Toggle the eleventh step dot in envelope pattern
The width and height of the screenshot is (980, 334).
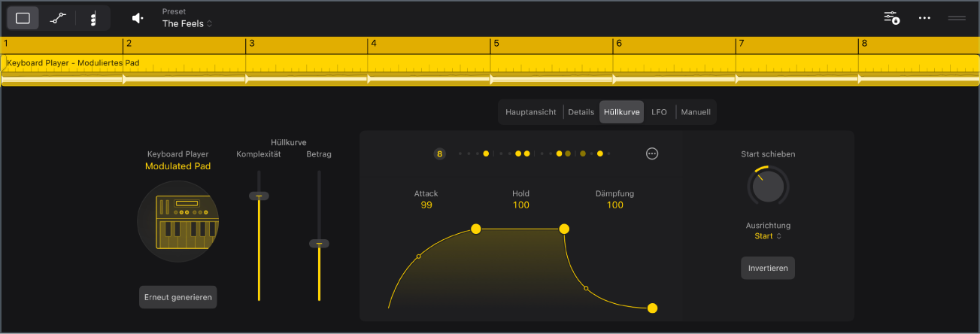pyautogui.click(x=559, y=153)
